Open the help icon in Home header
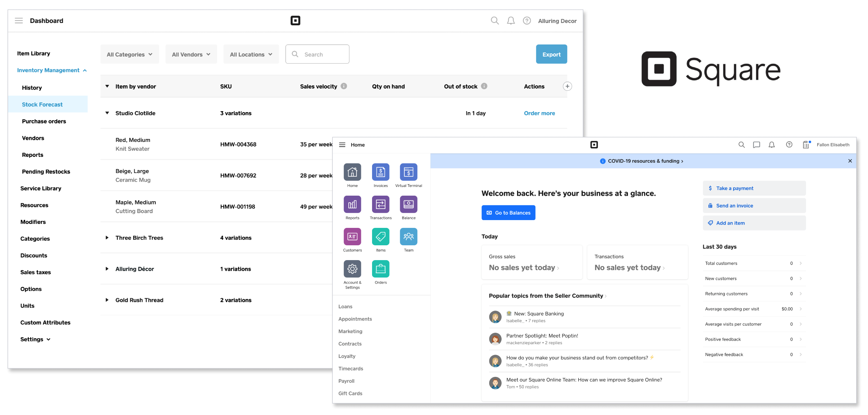This screenshot has width=868, height=415. [789, 145]
